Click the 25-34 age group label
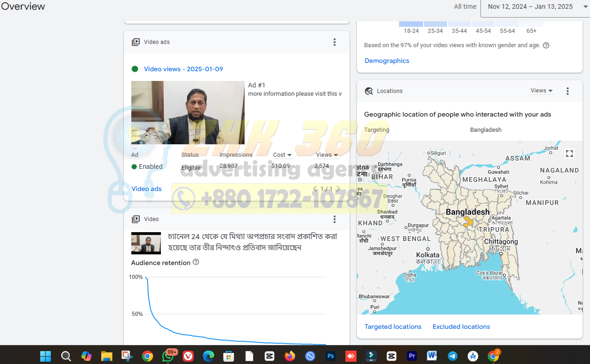 coord(435,31)
